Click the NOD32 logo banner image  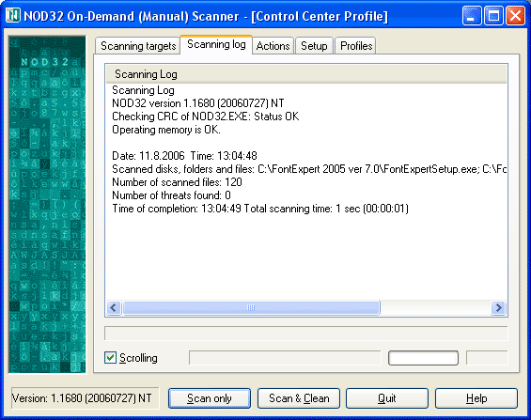[47, 205]
